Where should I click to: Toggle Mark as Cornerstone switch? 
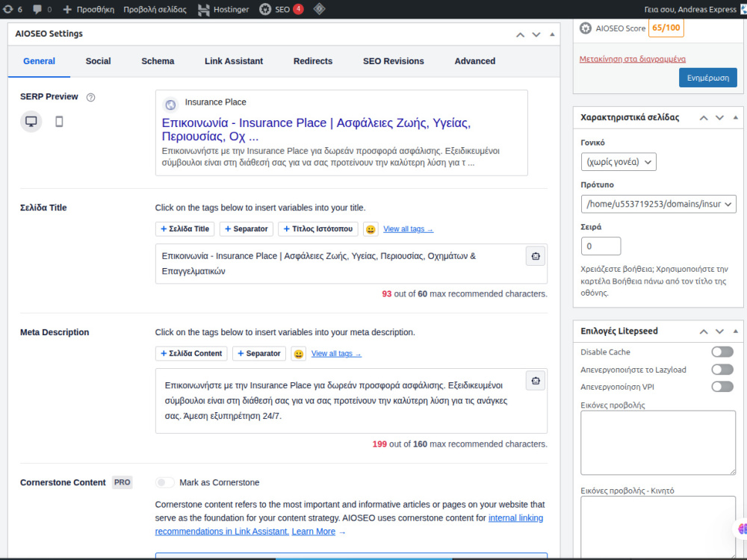(x=165, y=482)
